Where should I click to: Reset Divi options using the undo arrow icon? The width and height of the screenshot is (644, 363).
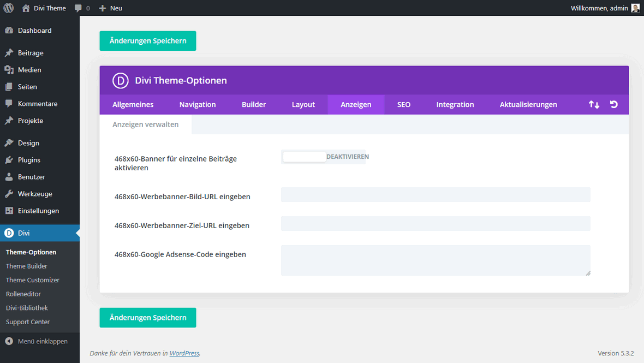tap(613, 104)
